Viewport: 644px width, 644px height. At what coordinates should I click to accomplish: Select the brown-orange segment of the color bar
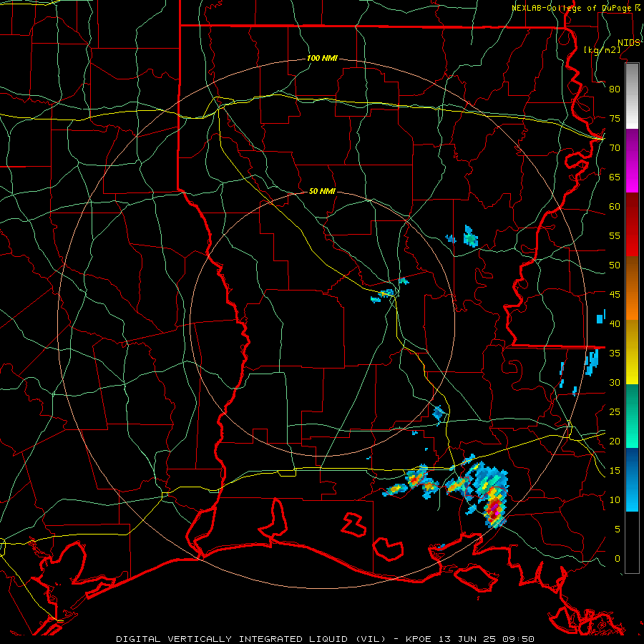click(x=632, y=288)
